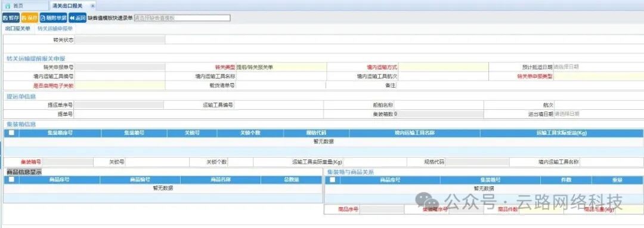The image size is (644, 228).
Task: Click the 运输工具实际重量(Kg) input
Action: 375,162
